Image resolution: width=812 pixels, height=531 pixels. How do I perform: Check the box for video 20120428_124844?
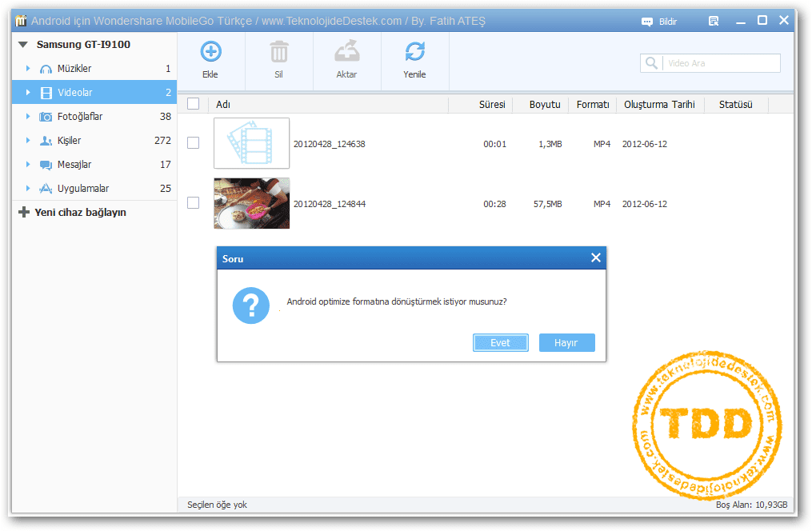(193, 203)
